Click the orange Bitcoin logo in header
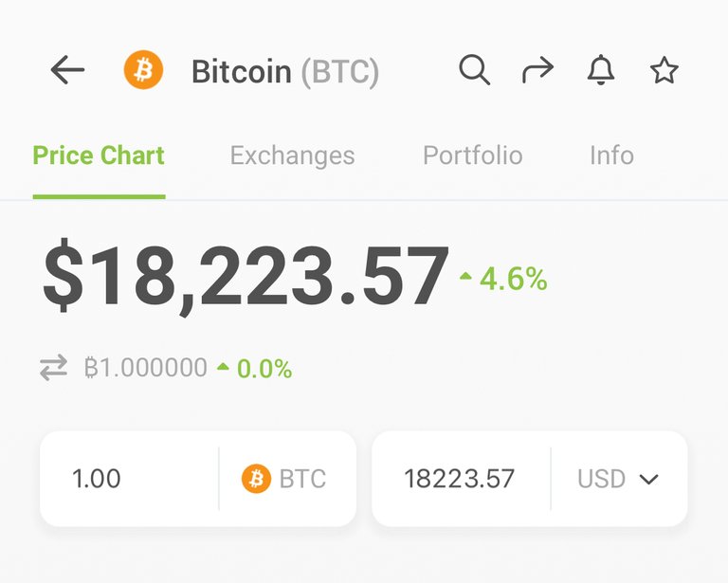The image size is (728, 583). 143,69
